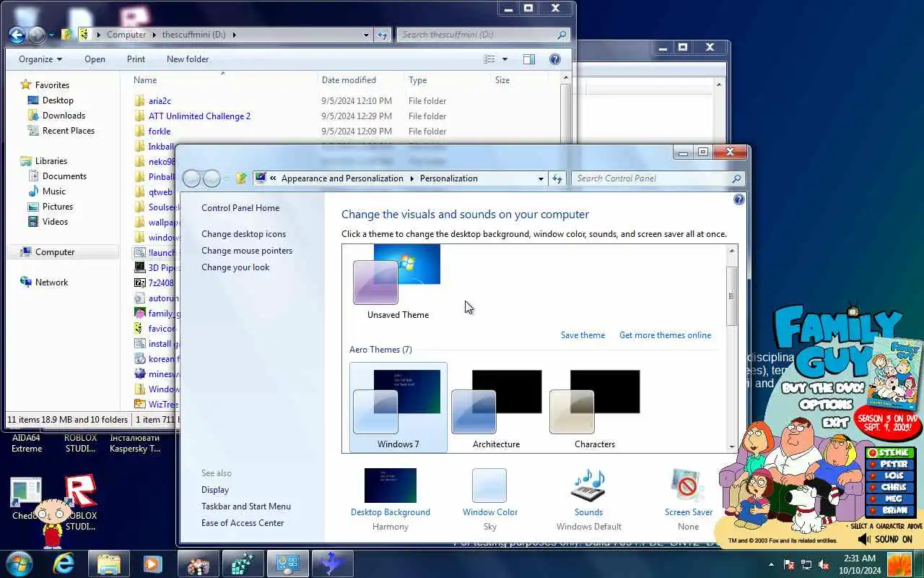Viewport: 924px width, 578px height.
Task: Select the aria2c folder
Action: [160, 101]
